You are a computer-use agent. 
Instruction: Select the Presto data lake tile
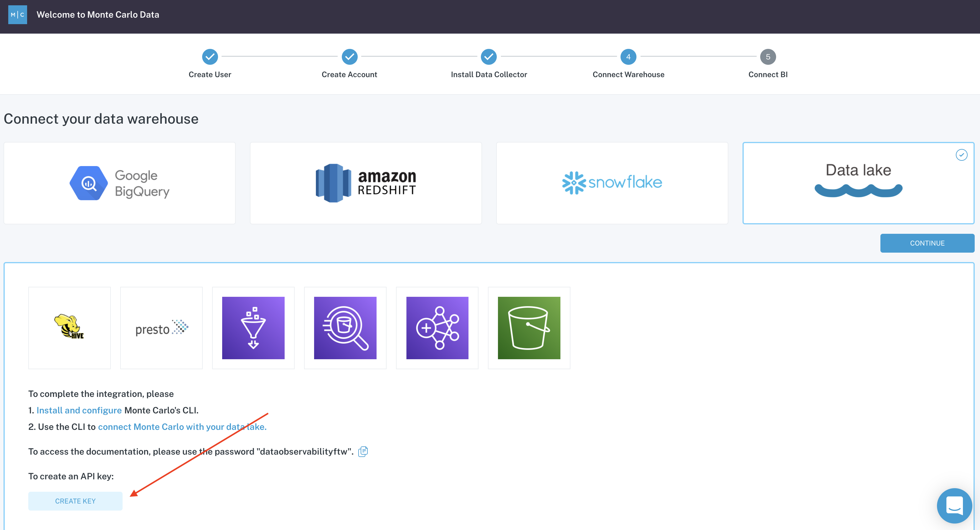(161, 327)
